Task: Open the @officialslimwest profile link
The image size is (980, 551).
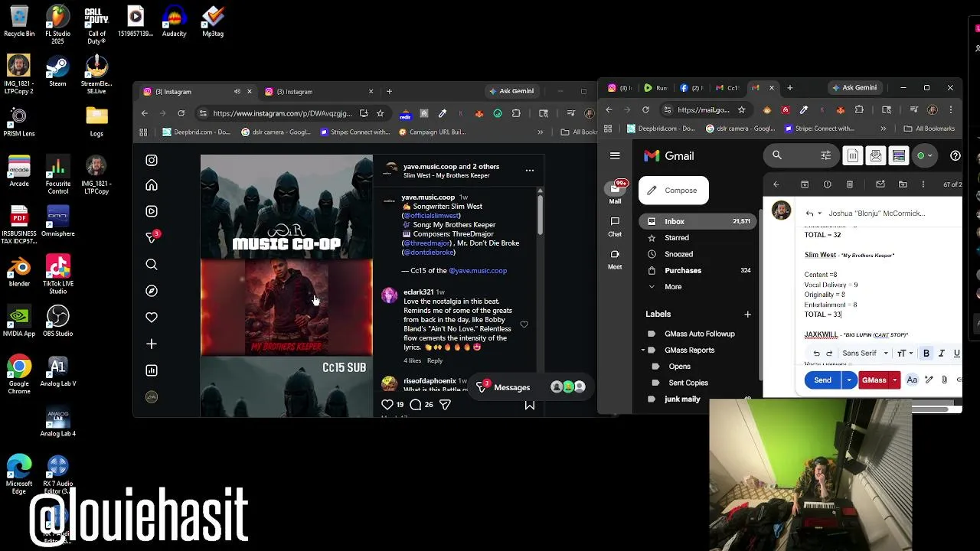Action: pyautogui.click(x=432, y=216)
